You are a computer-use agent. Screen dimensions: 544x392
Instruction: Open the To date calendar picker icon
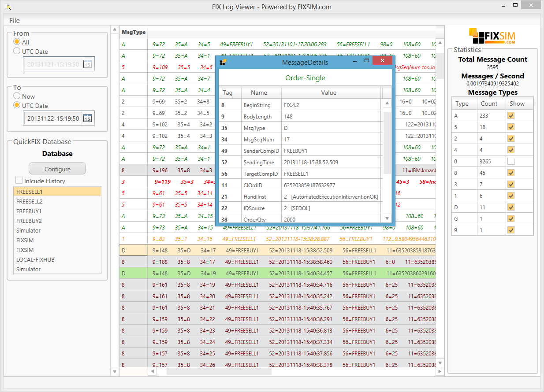click(x=87, y=118)
